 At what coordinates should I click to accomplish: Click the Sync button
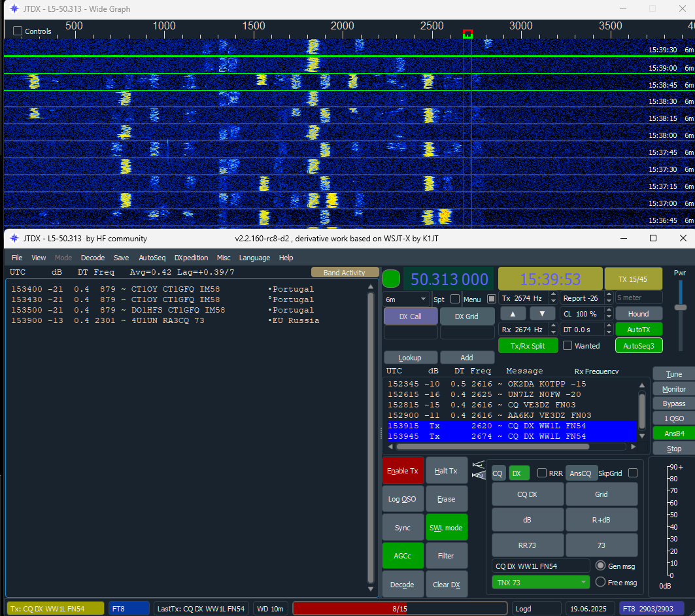click(x=403, y=527)
